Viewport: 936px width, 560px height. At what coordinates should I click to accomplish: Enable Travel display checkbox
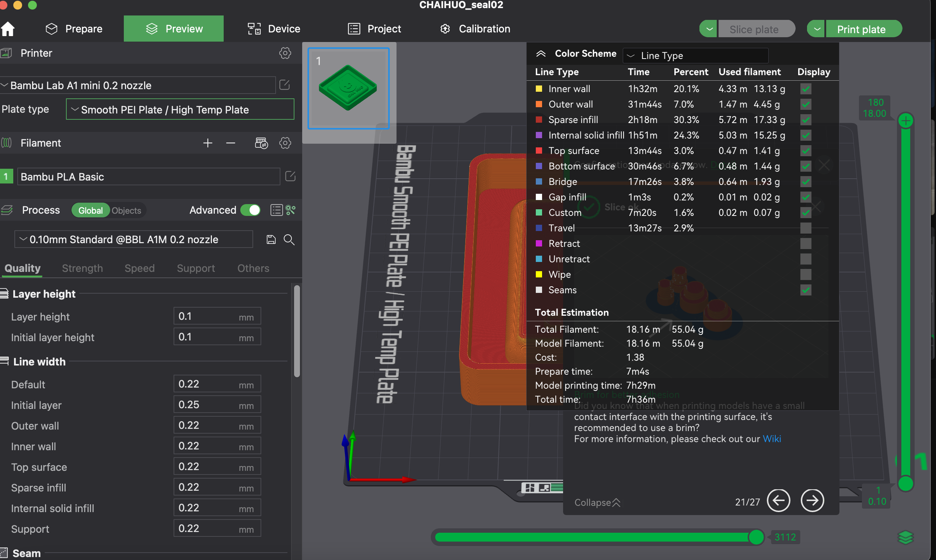click(806, 228)
